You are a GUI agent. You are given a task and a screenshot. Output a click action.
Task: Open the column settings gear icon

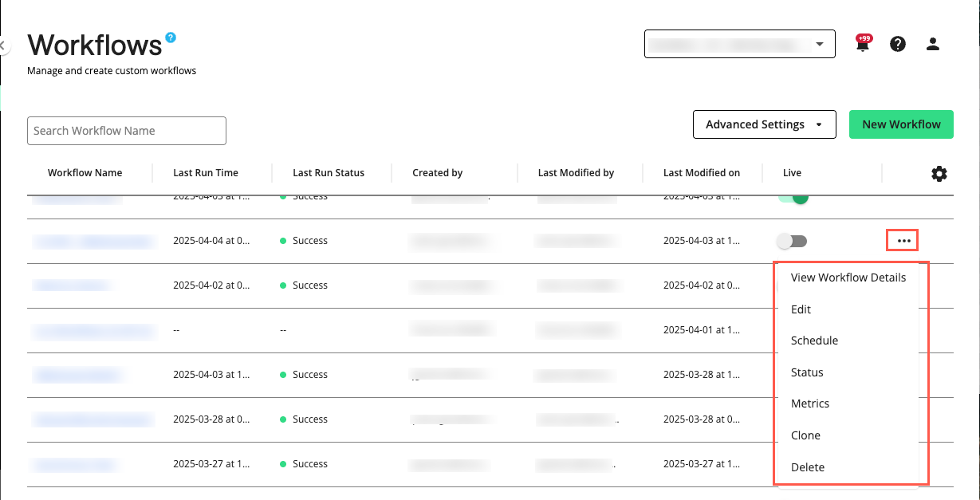coord(939,173)
